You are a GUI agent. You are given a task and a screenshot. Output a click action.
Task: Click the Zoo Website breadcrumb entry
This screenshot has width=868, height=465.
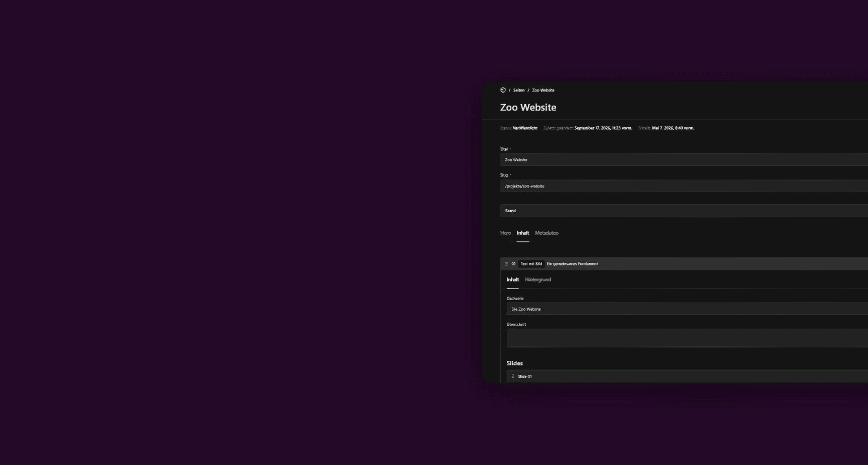point(543,90)
